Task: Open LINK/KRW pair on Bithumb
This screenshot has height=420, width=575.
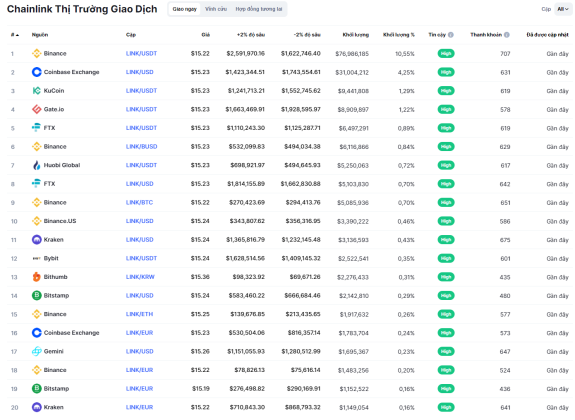Action: pyautogui.click(x=140, y=277)
